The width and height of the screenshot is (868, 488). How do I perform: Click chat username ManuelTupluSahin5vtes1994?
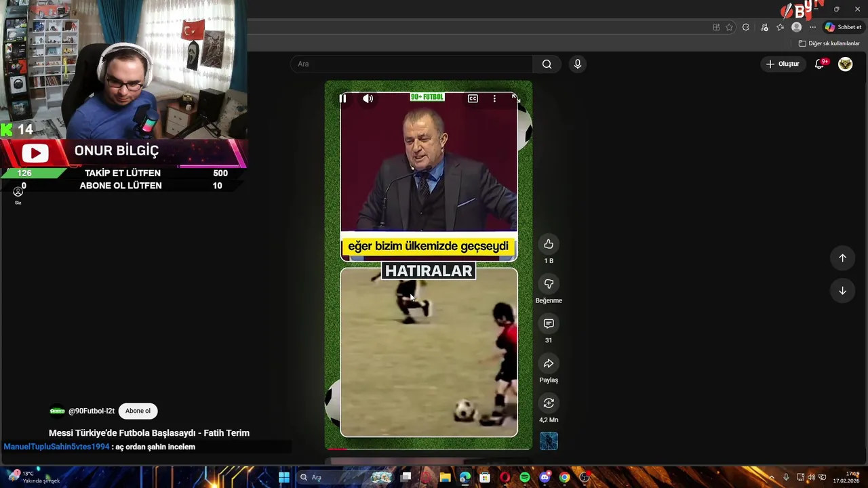[x=56, y=447]
